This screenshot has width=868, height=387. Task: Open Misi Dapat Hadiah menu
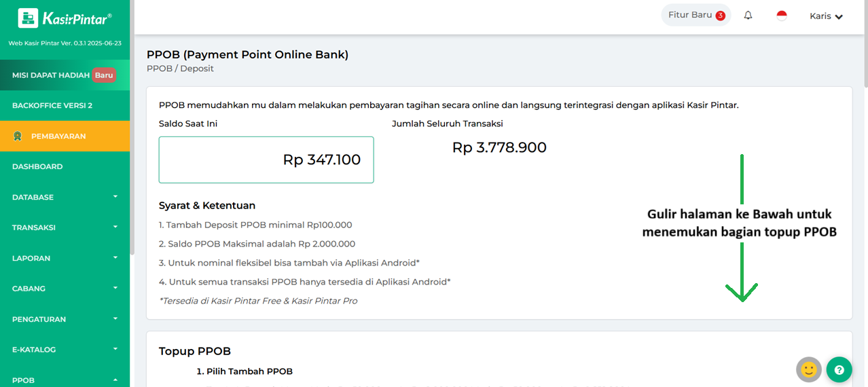(x=51, y=75)
